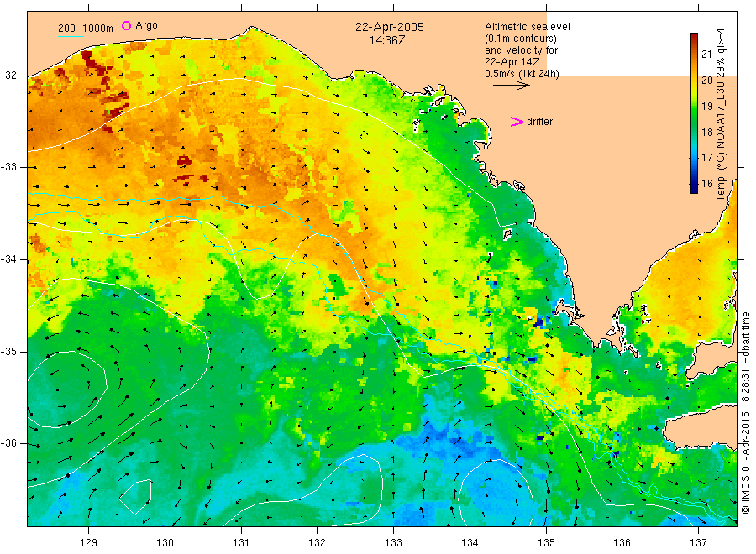Click the IMOS copyright timestamp text
Screen dimensions: 756x554
coord(745,413)
